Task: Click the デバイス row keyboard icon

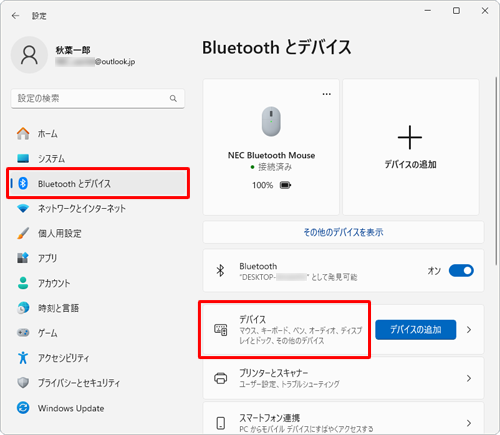Action: 220,330
